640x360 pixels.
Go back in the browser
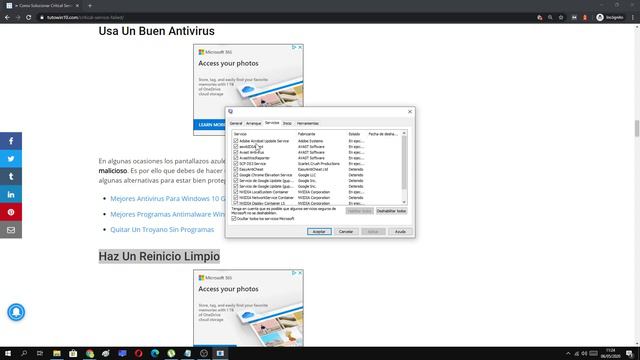pos(7,18)
